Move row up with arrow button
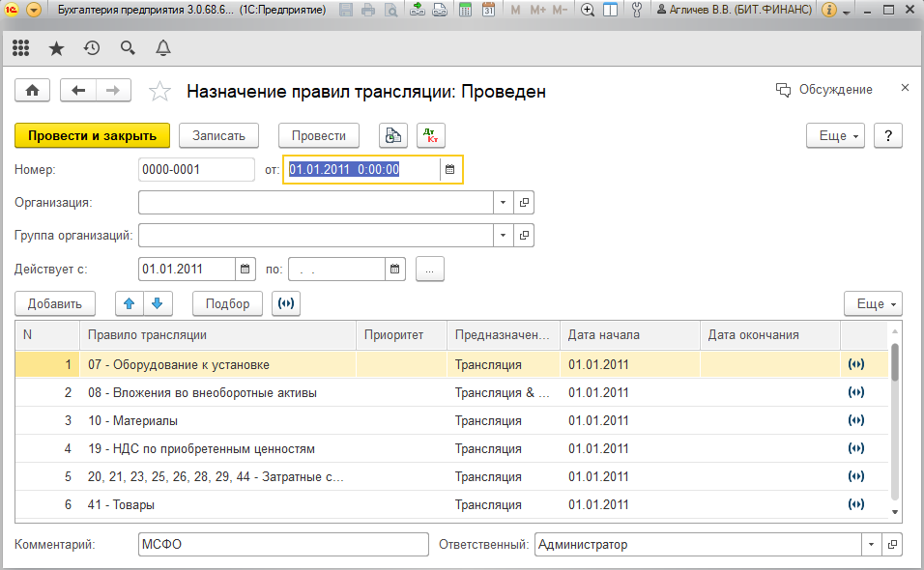Screen dimensions: 924x570 click(x=129, y=303)
